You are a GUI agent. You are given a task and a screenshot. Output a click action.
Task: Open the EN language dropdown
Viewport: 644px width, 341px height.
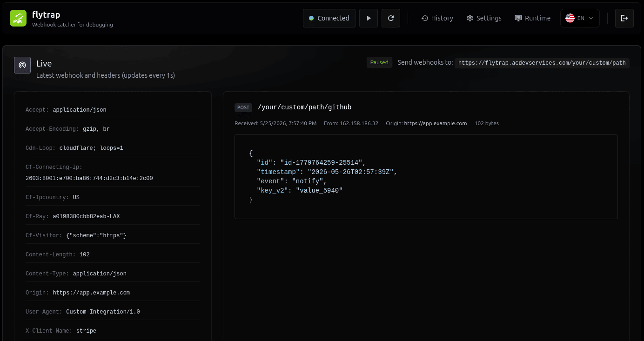[580, 18]
